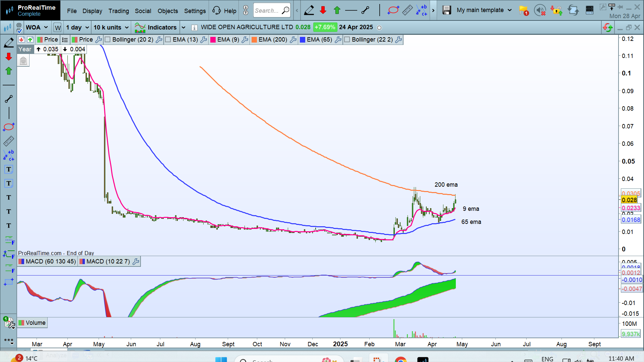Click the list icon next to Price
This screenshot has height=362, width=644.
click(x=65, y=40)
